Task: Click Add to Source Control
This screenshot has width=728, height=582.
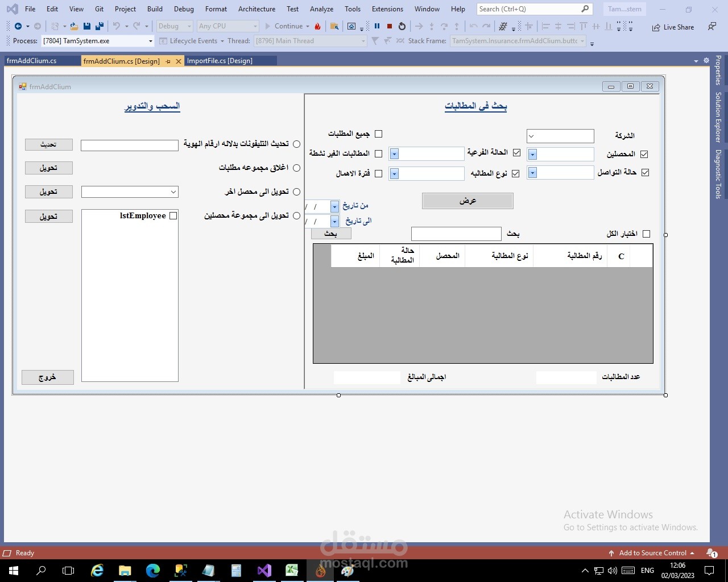Action: pos(652,553)
